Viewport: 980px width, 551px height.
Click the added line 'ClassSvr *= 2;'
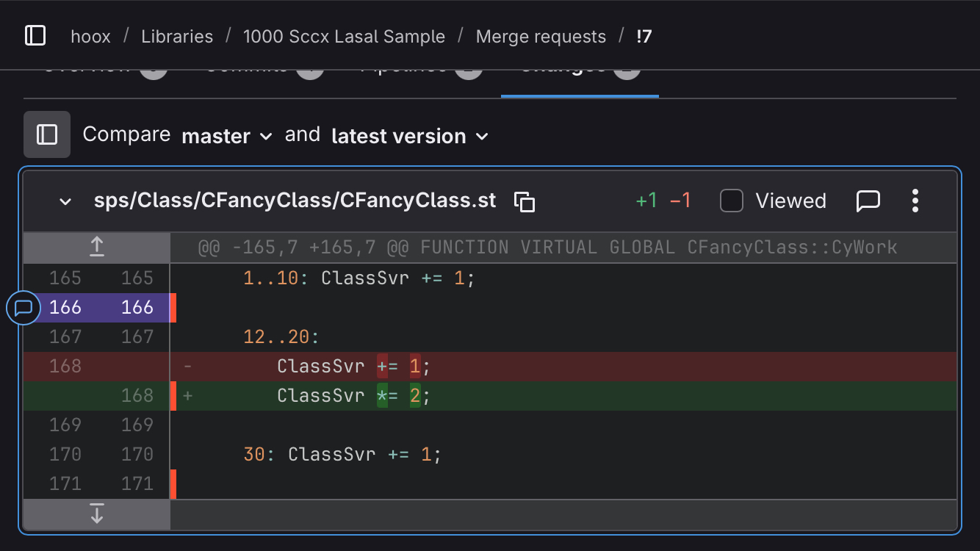(x=564, y=395)
